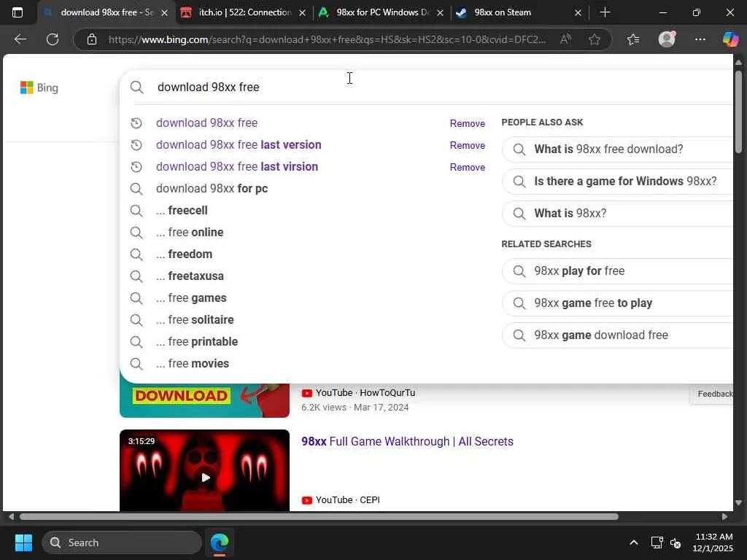Open the Windows Start menu
Screen dimensions: 747x560
(23, 542)
